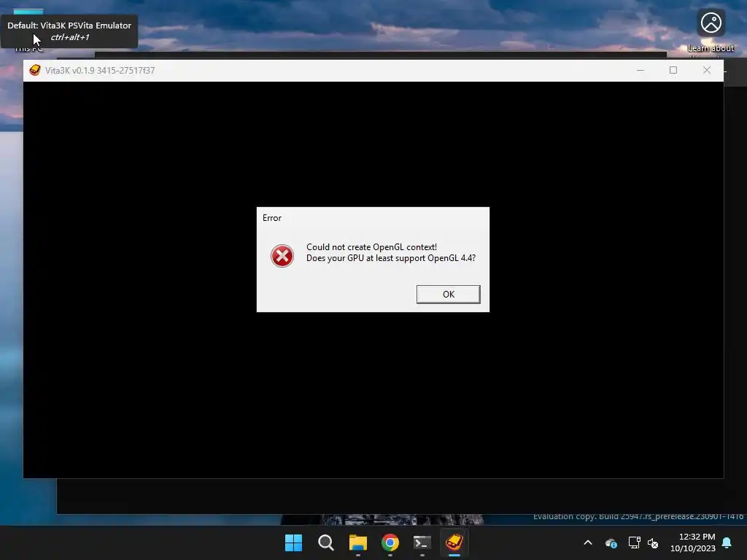Click the muted volume tray icon

[653, 542]
